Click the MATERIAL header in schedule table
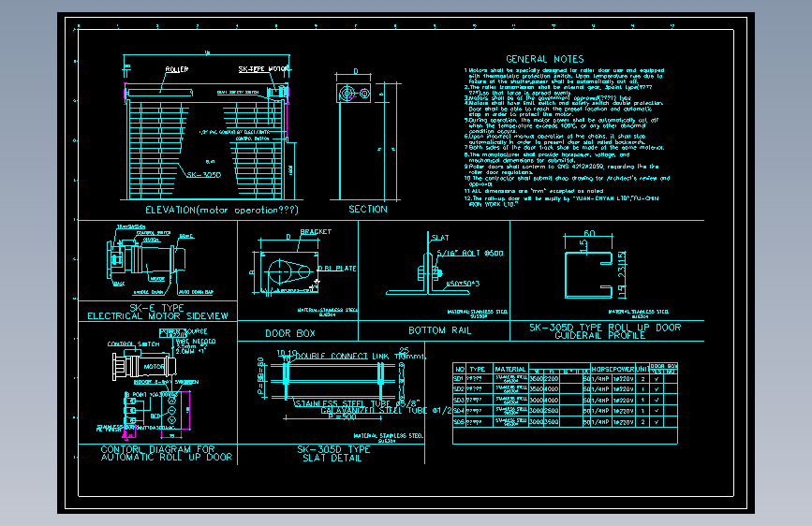The image size is (812, 526). coord(510,369)
